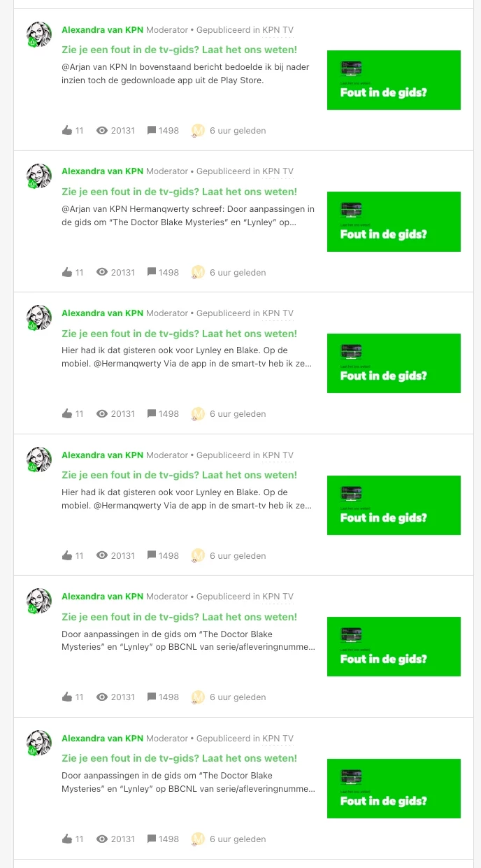The image size is (481, 868).
Task: Open title link above the Play Store snippet
Action: tap(179, 50)
